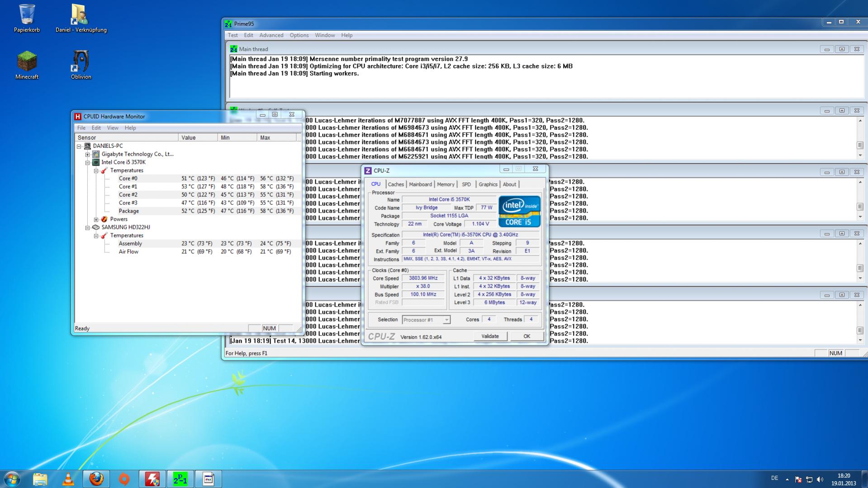Click the Core Speed value 3803.96 MHz
Viewport: 868px width, 488px height.
[x=423, y=278]
